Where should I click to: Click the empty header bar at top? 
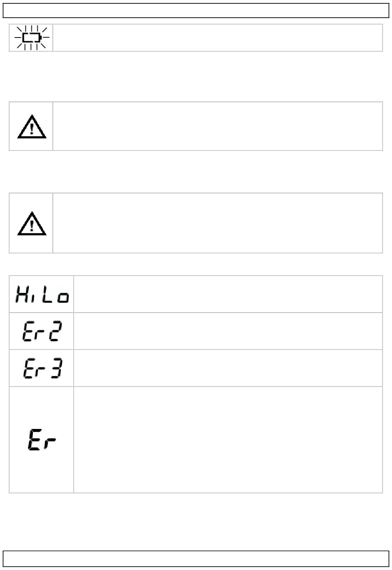point(196,10)
